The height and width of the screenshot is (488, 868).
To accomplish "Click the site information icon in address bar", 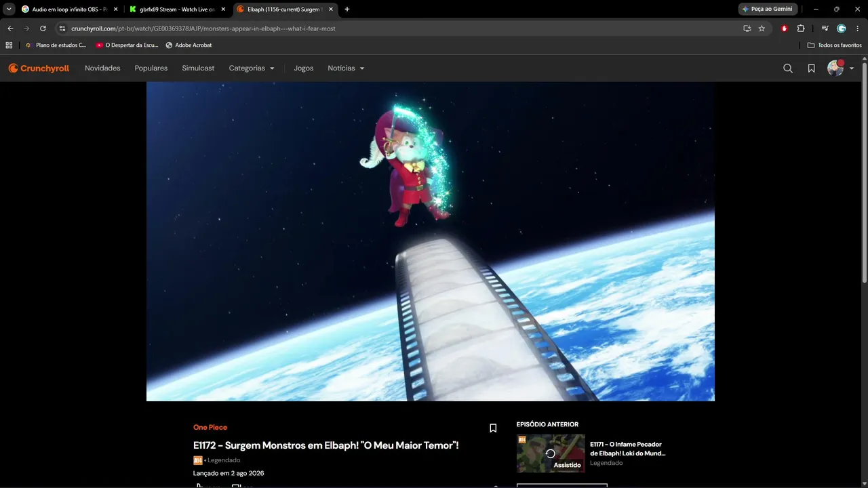I will click(62, 28).
